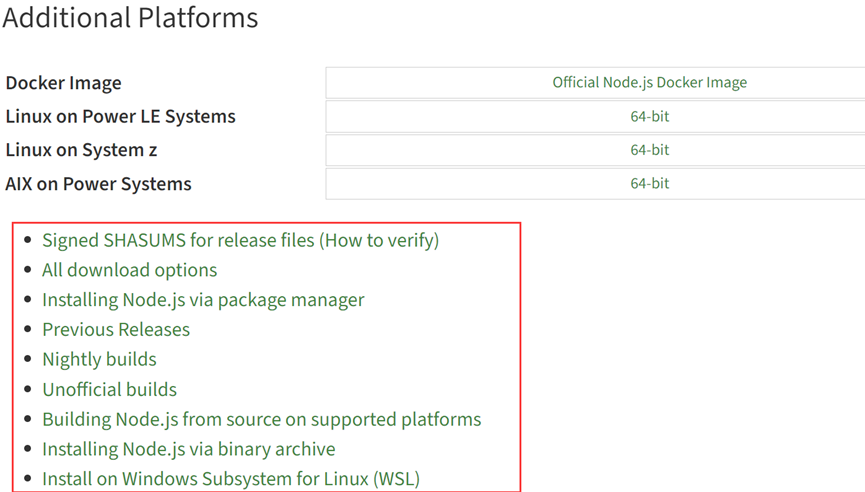This screenshot has height=492, width=865.
Task: Open Installing Node.js via package manager
Action: [203, 300]
